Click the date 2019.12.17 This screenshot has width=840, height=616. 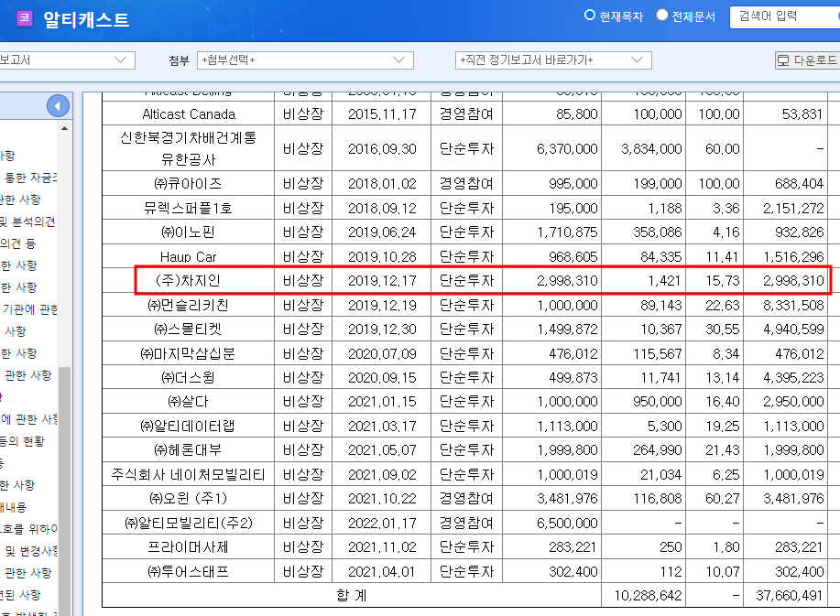(382, 280)
